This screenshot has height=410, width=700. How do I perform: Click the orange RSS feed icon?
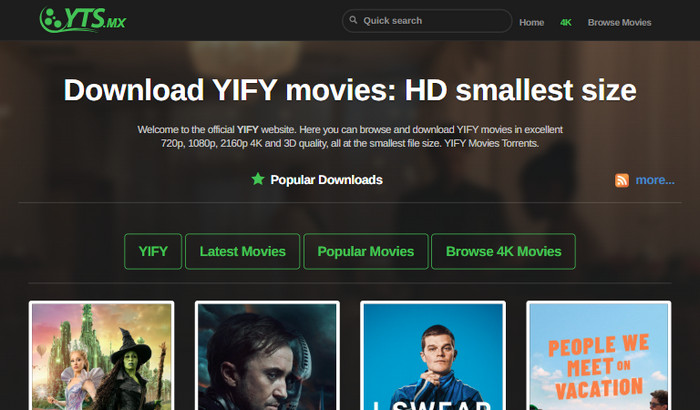[622, 180]
